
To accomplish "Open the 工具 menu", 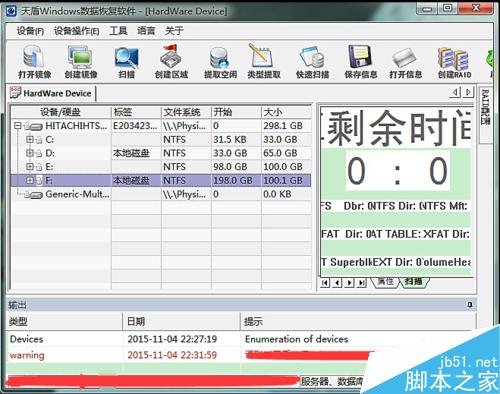I will [118, 31].
